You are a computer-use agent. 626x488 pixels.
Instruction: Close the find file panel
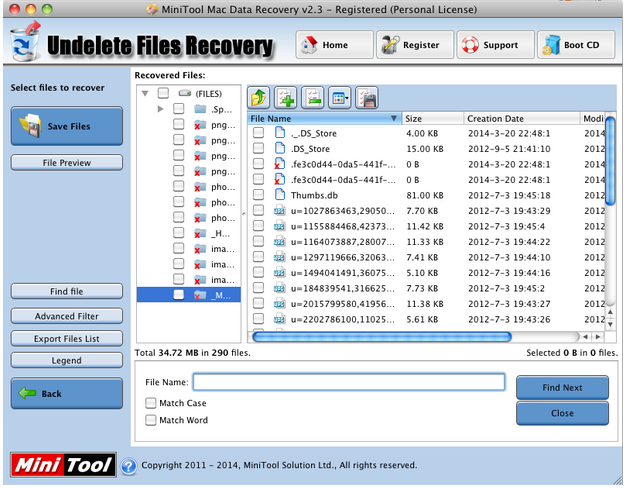coord(562,413)
